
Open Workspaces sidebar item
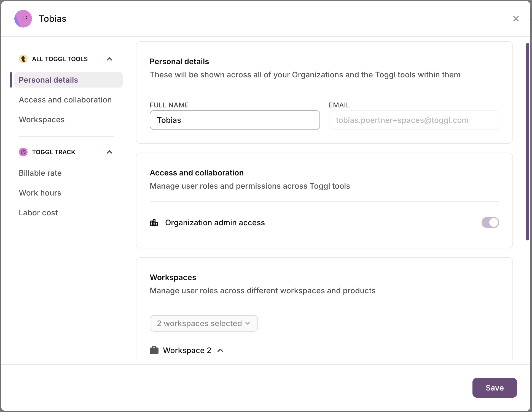click(42, 120)
